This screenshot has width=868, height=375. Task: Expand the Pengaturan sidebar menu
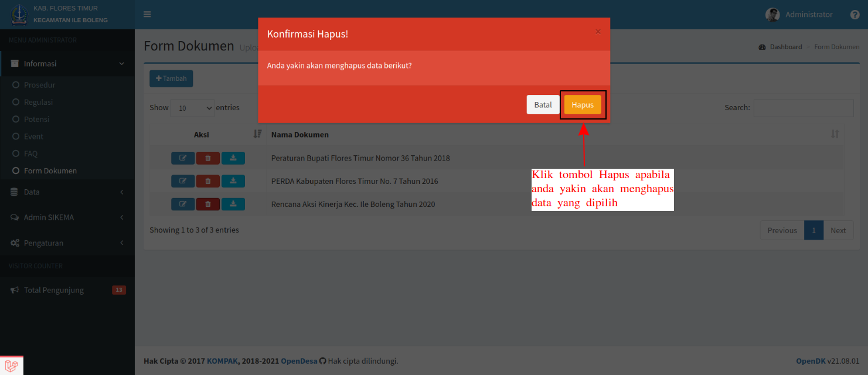(x=67, y=243)
